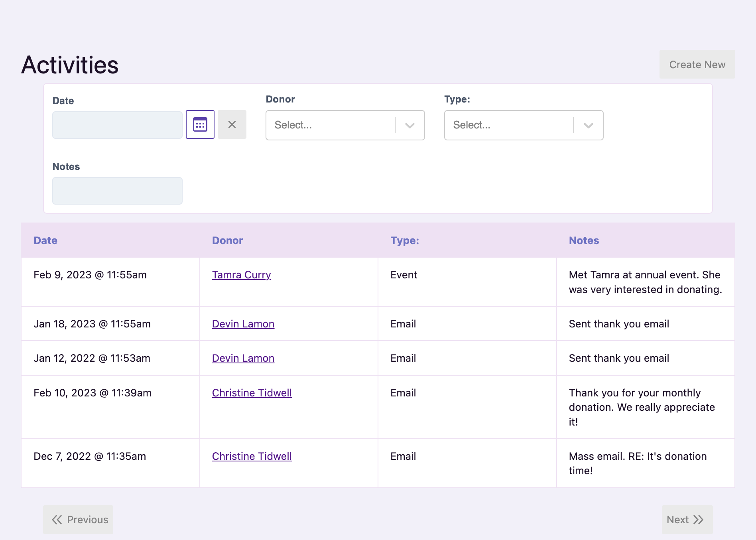The width and height of the screenshot is (756, 540).
Task: Open Tamra Curry's donor profile
Action: (x=241, y=275)
